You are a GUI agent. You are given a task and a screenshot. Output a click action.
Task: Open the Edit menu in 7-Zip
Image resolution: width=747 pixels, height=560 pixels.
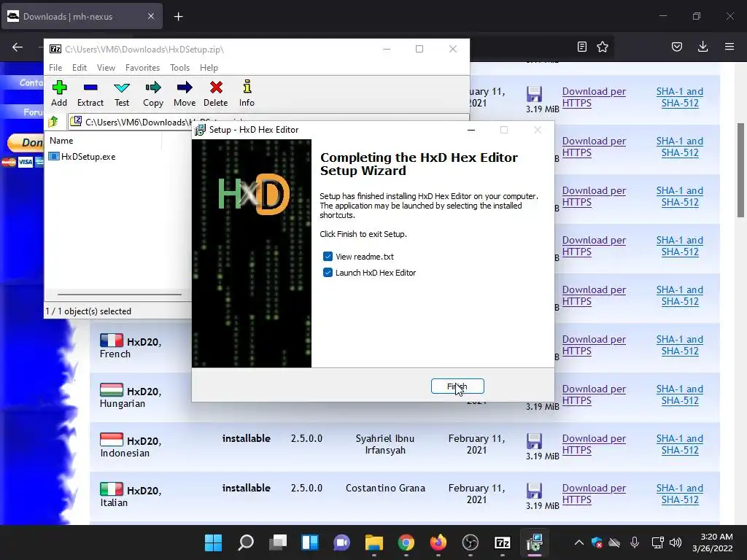point(79,68)
